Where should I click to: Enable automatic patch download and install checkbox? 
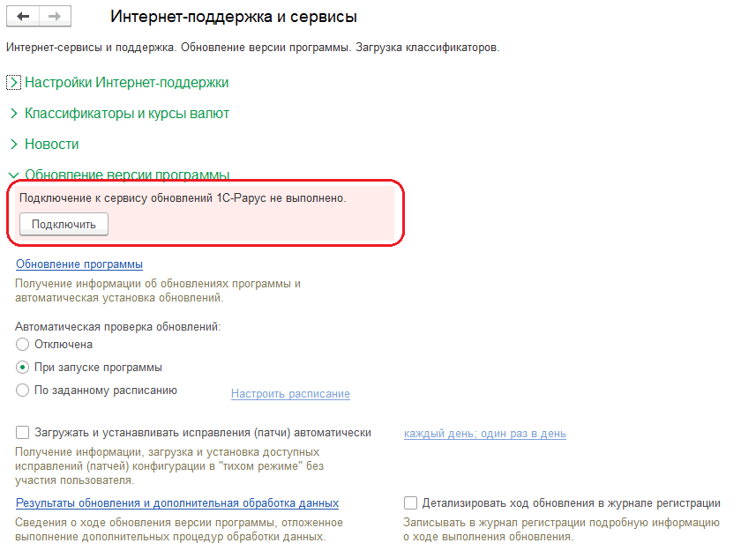click(x=22, y=432)
